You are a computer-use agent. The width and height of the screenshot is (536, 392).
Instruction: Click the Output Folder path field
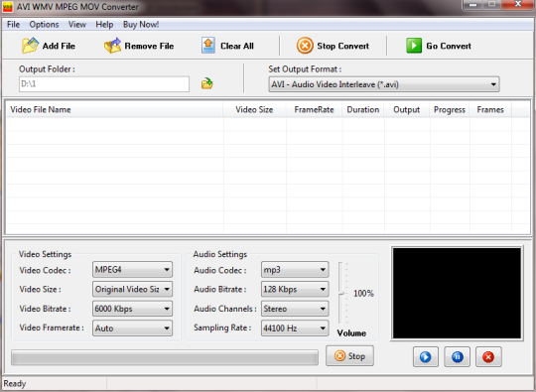click(104, 84)
